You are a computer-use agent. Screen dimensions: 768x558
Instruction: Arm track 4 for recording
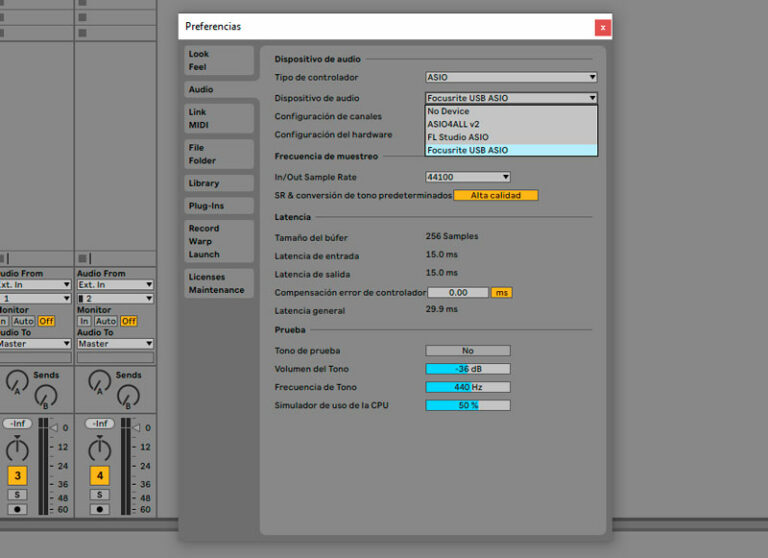tap(99, 509)
